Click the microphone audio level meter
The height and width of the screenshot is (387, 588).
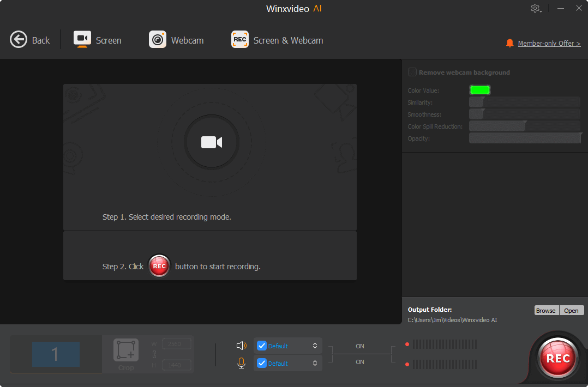pyautogui.click(x=445, y=364)
